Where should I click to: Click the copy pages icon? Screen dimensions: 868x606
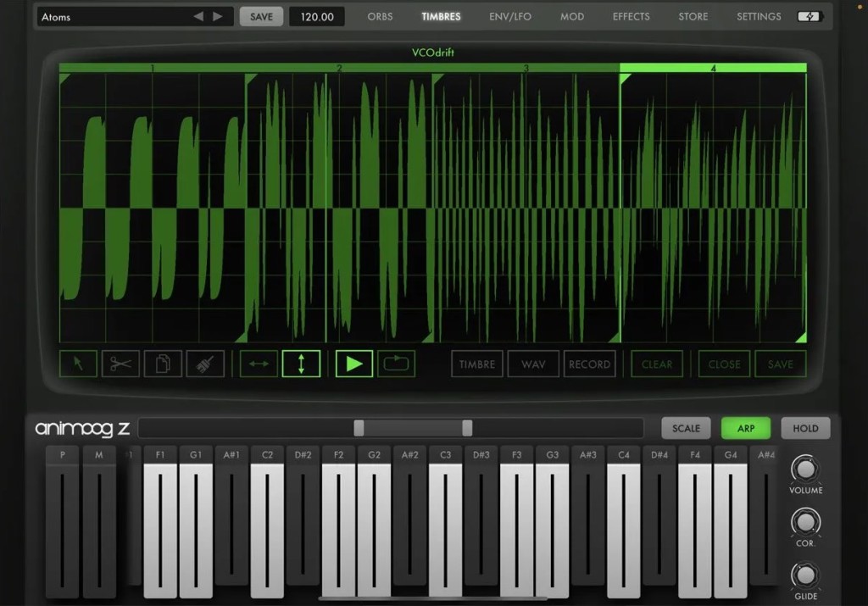point(163,364)
